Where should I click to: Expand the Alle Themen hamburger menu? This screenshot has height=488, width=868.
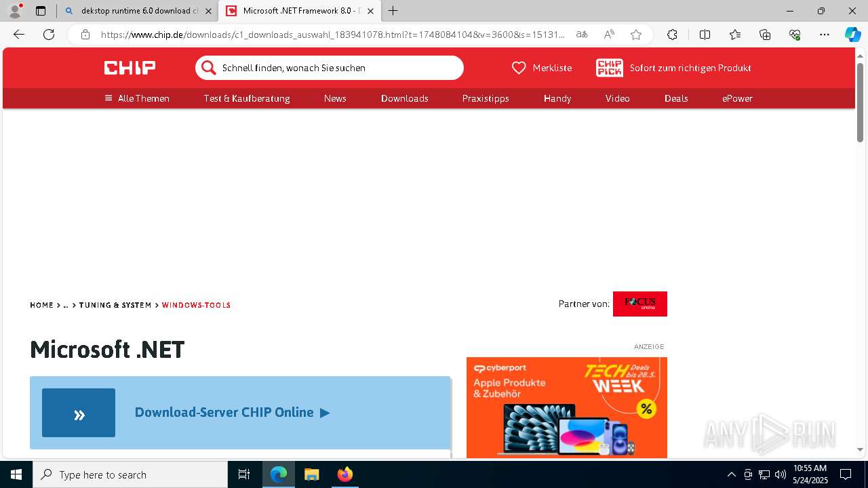[x=137, y=98]
